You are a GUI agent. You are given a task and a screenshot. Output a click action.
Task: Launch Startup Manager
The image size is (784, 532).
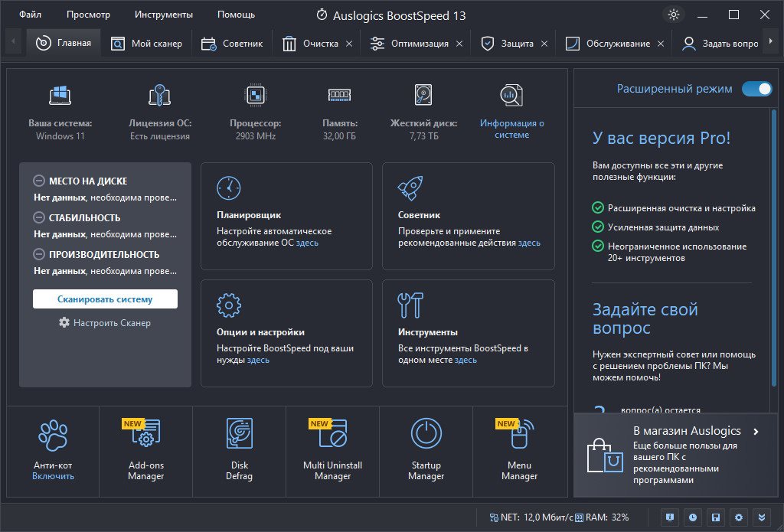pyautogui.click(x=426, y=433)
